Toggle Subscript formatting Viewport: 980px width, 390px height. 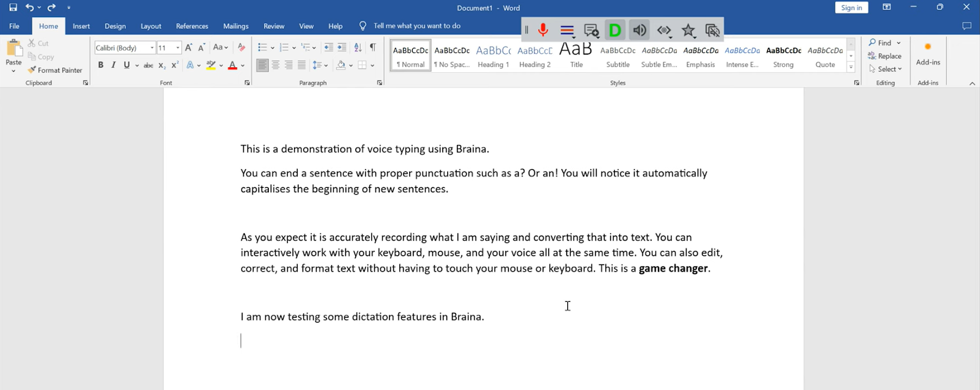pos(162,65)
